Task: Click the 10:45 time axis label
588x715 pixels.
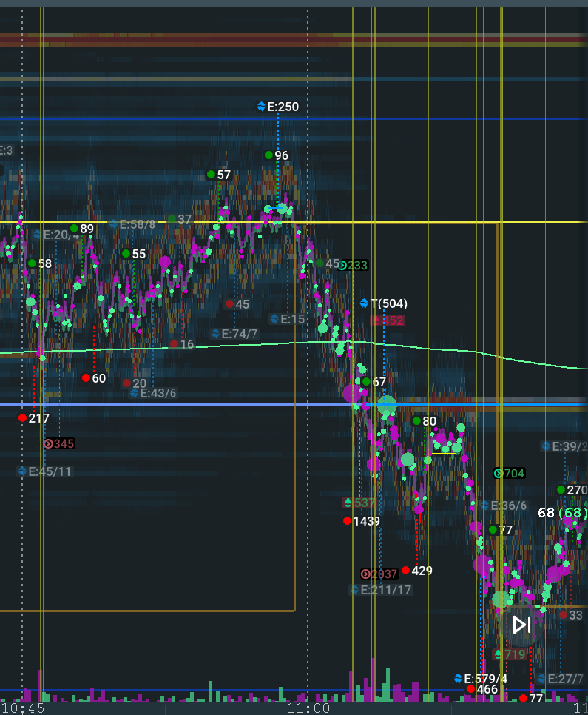Action: (22, 708)
